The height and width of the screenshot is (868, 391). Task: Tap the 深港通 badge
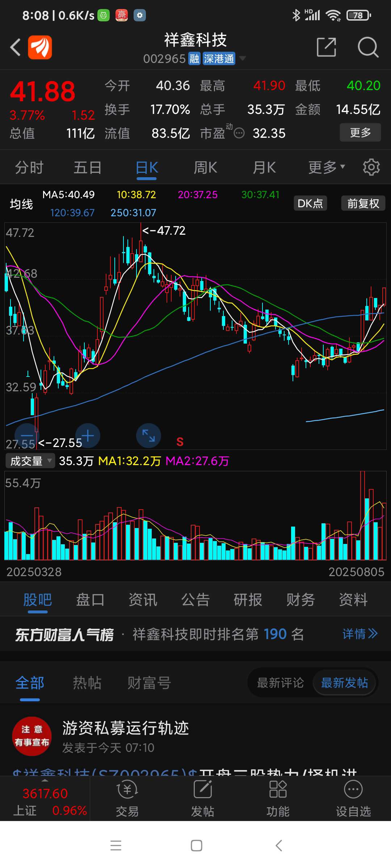(x=219, y=59)
